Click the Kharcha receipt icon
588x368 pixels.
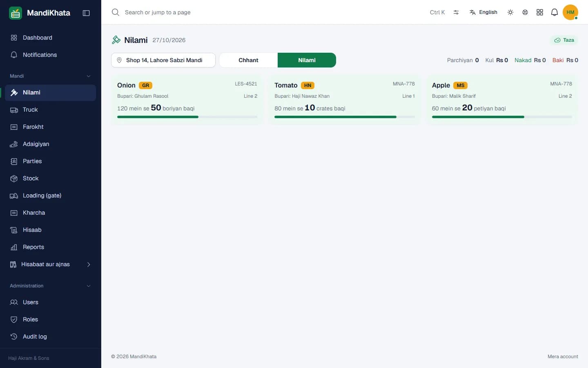(14, 213)
